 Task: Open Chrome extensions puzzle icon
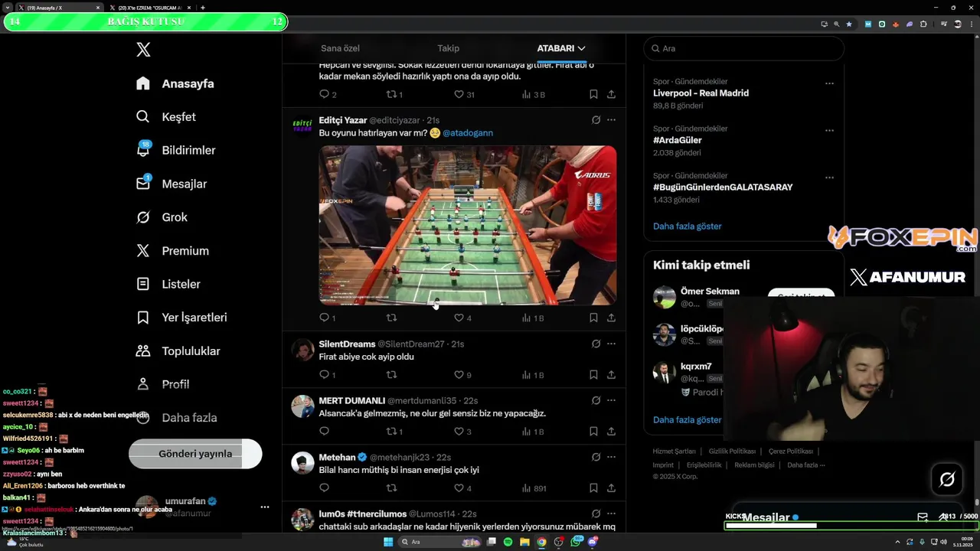pos(923,24)
